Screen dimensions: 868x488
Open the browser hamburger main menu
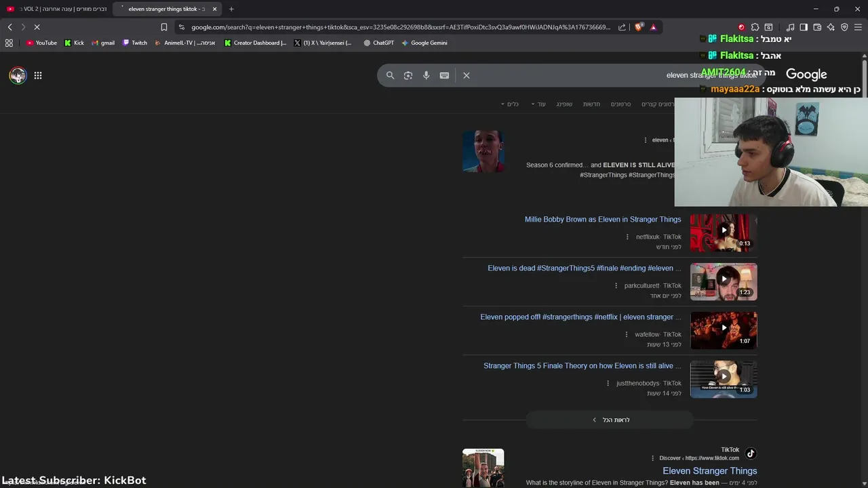pyautogui.click(x=858, y=27)
